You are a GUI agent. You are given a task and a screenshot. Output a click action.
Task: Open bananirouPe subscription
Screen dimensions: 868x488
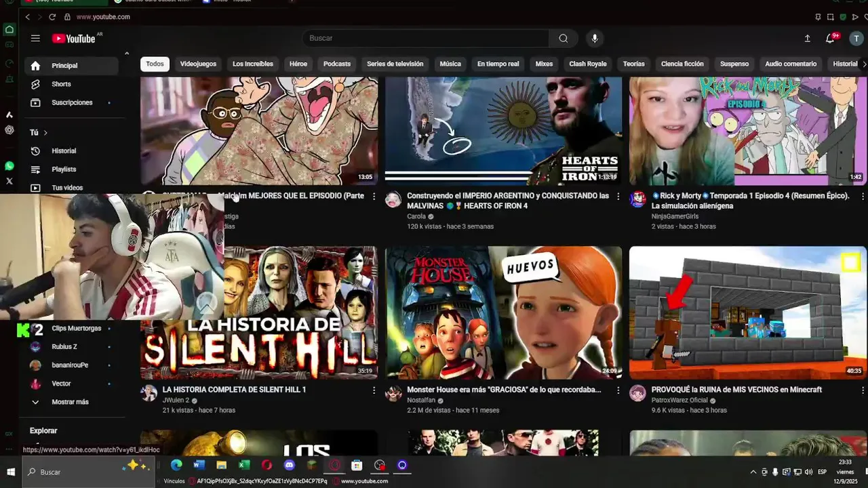click(x=72, y=365)
